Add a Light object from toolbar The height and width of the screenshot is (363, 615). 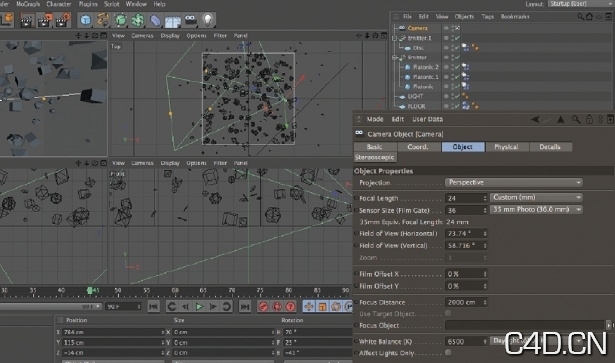[x=208, y=20]
